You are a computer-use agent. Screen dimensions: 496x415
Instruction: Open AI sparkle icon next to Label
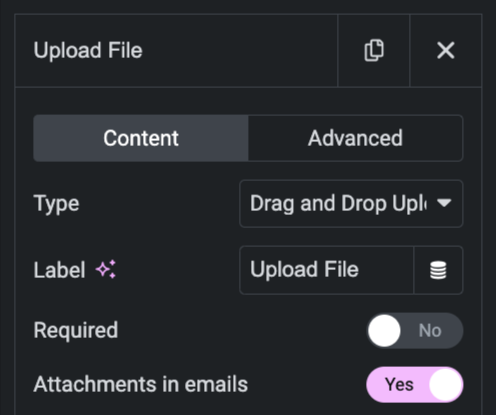click(x=106, y=269)
